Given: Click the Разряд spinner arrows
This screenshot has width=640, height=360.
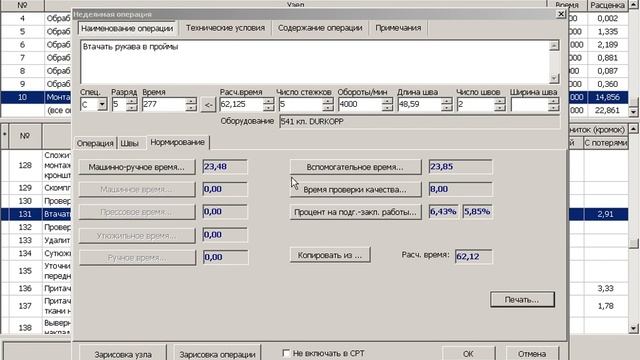Looking at the screenshot, I should pos(131,104).
